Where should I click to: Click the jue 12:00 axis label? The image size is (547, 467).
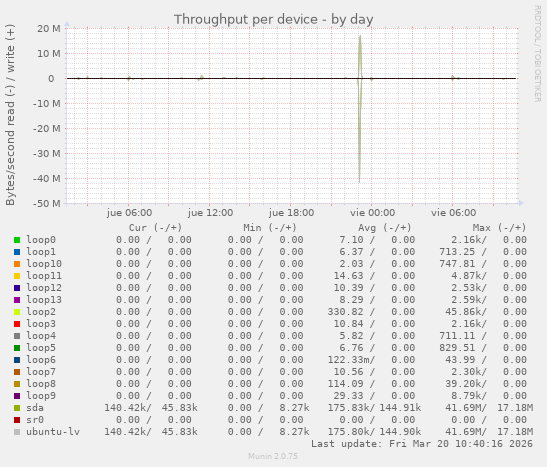pyautogui.click(x=210, y=213)
